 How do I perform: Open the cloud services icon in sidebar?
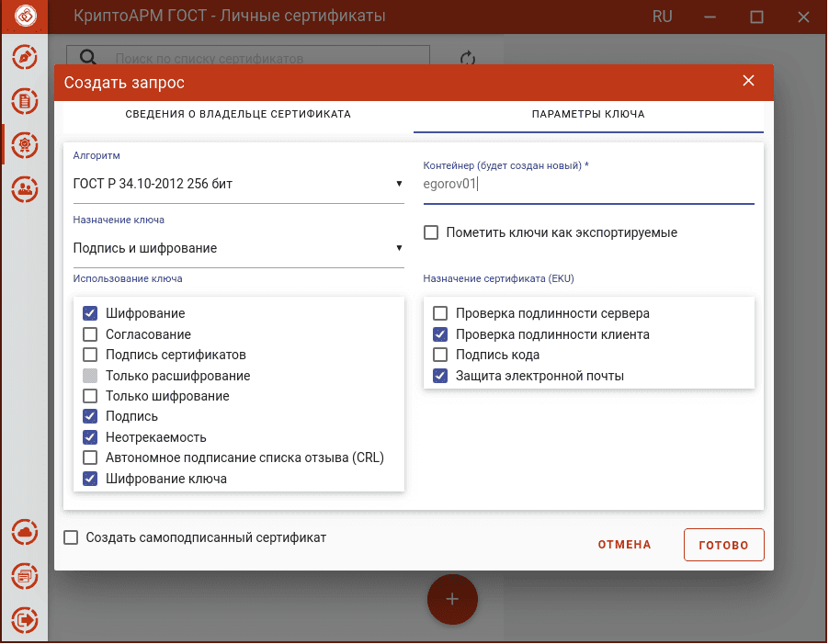coord(25,533)
